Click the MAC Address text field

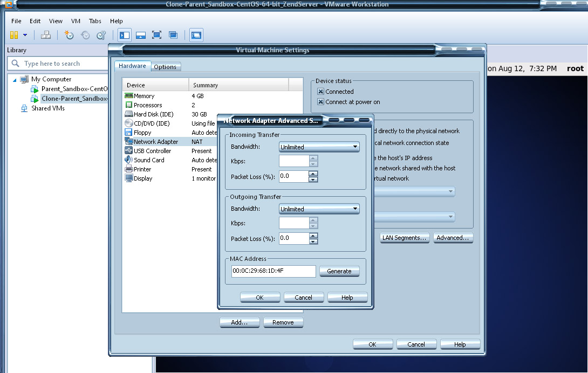pyautogui.click(x=274, y=271)
